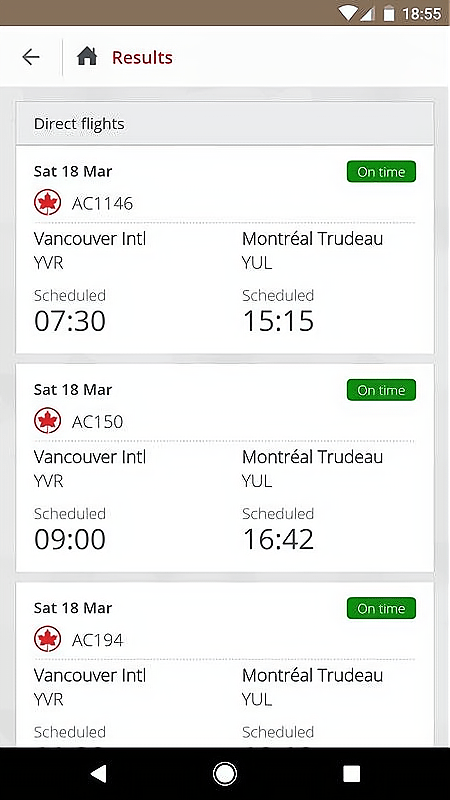Tap the Direct flights section header
The height and width of the screenshot is (800, 450).
pos(224,123)
